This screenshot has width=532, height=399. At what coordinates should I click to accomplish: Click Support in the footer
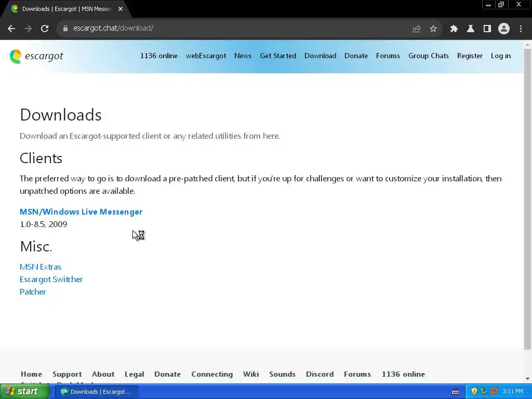pos(67,374)
